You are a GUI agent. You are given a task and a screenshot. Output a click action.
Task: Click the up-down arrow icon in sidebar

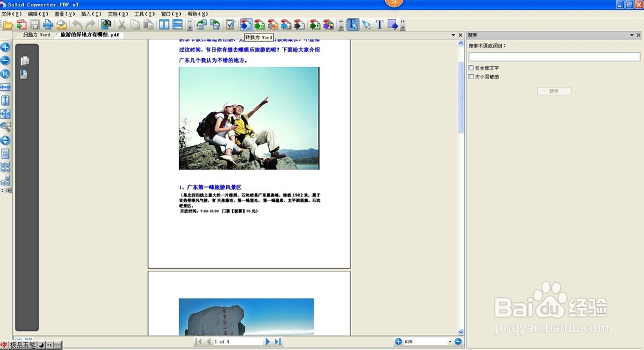(5, 141)
